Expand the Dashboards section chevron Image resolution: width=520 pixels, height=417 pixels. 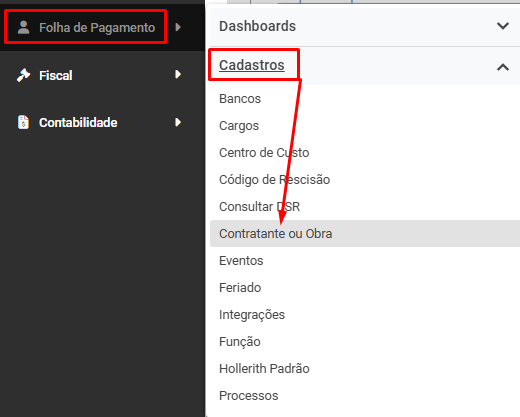point(503,26)
